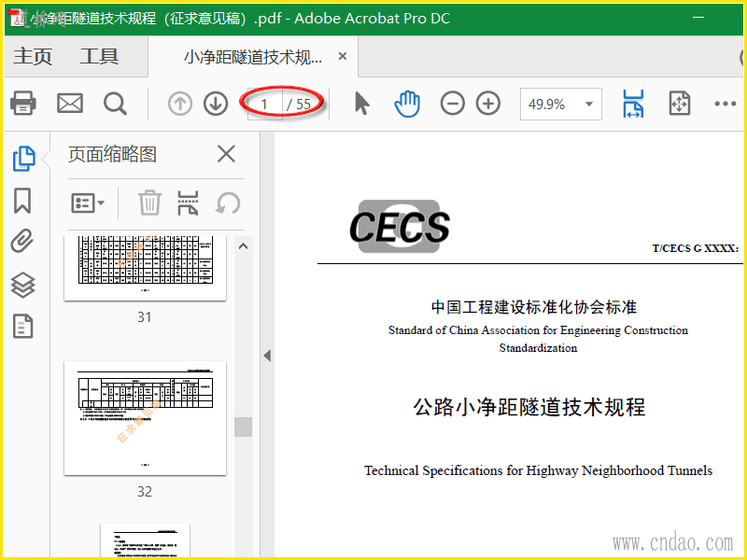
Task: Click the Print icon in the toolbar
Action: [x=22, y=103]
